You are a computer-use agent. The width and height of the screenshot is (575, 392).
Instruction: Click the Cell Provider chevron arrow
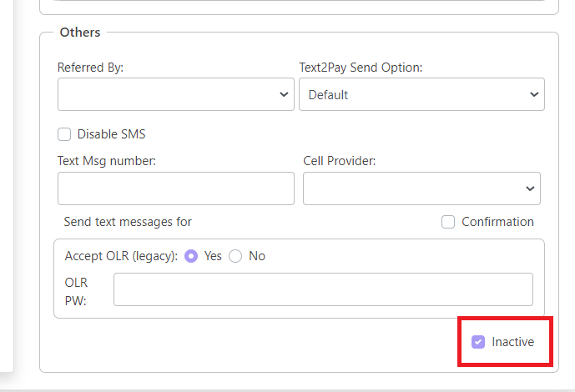pos(530,188)
